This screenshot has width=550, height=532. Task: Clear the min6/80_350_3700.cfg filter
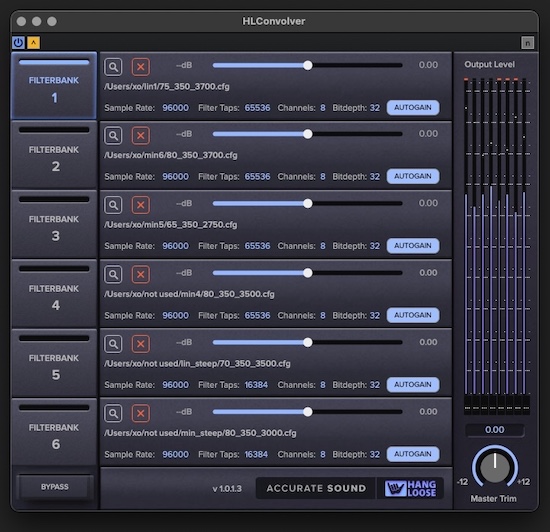coord(141,135)
